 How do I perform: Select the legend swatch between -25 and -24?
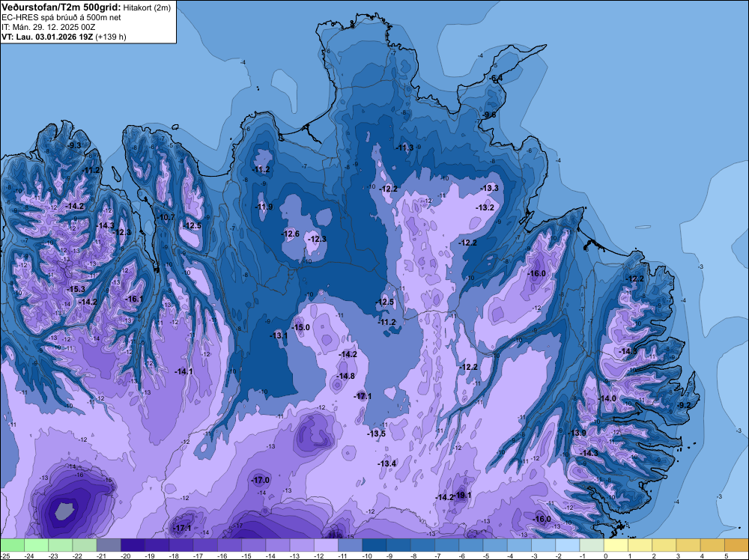click(12, 545)
